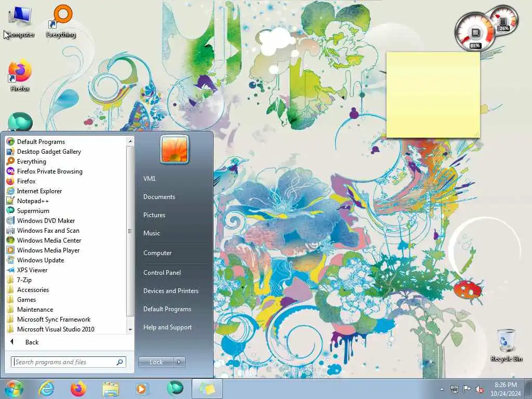Open the Action Center flag icon
Screen dimensions: 532x399
tap(467, 389)
